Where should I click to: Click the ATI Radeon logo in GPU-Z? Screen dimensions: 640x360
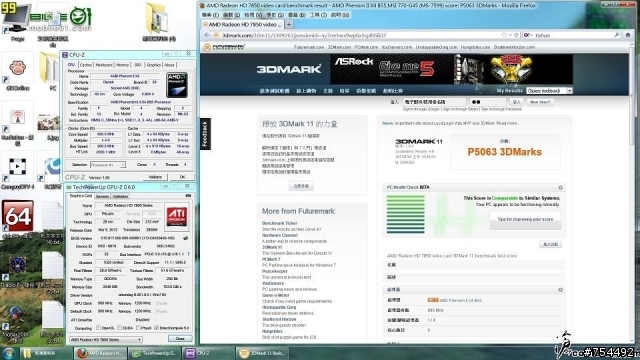click(177, 216)
